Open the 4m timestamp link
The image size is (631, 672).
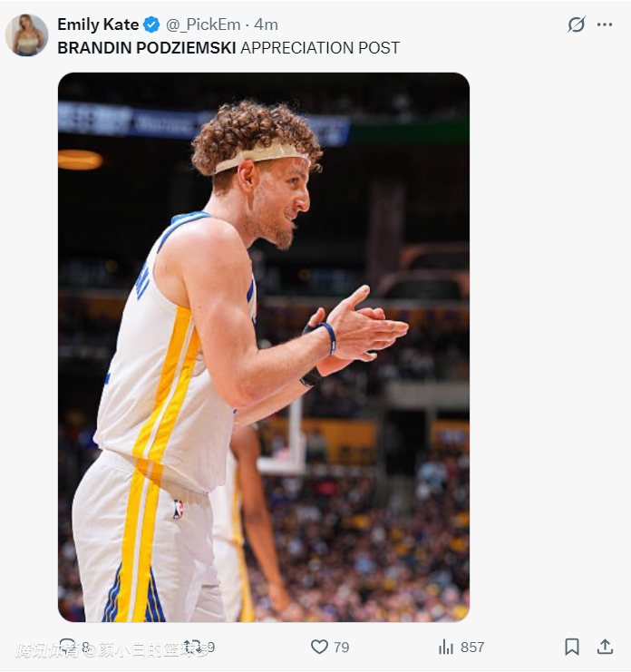coord(266,24)
